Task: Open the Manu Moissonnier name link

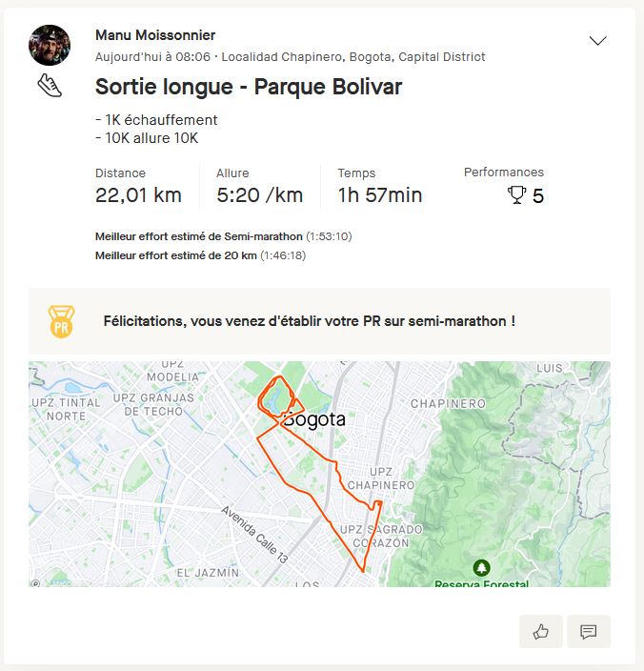Action: 155,35
